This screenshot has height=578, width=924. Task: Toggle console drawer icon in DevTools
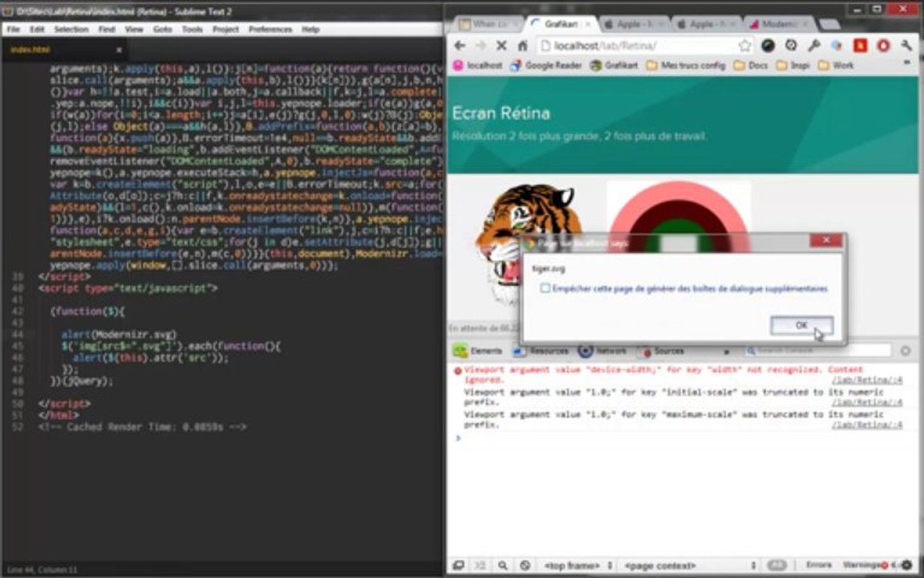point(480,566)
